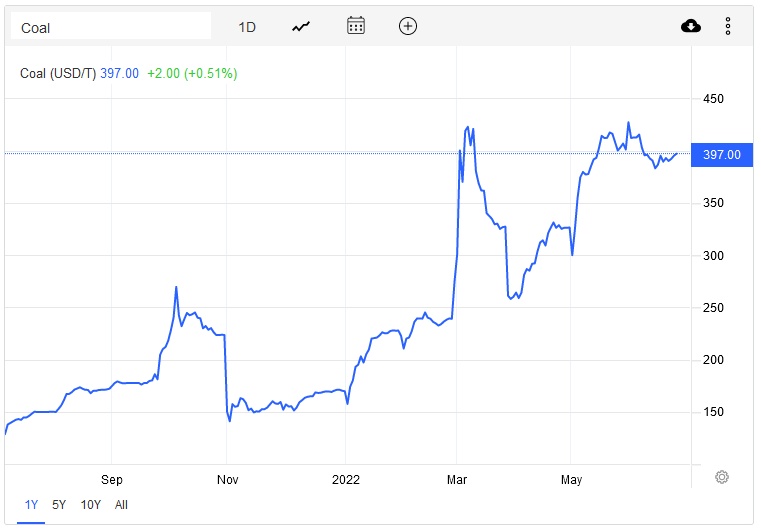Click the +2.00 (+0.51%) change value
761x530 pixels.
click(x=192, y=73)
